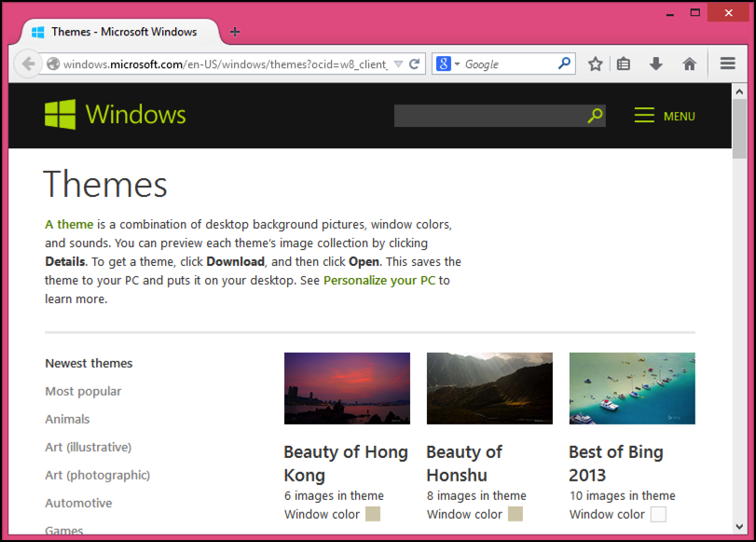Screen dimensions: 756x542
Task: Click the 'Beauty of Honshu' title
Action: click(x=464, y=464)
